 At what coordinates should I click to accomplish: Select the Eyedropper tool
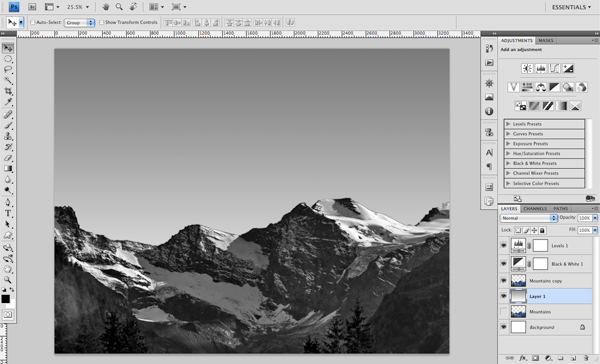tap(8, 102)
